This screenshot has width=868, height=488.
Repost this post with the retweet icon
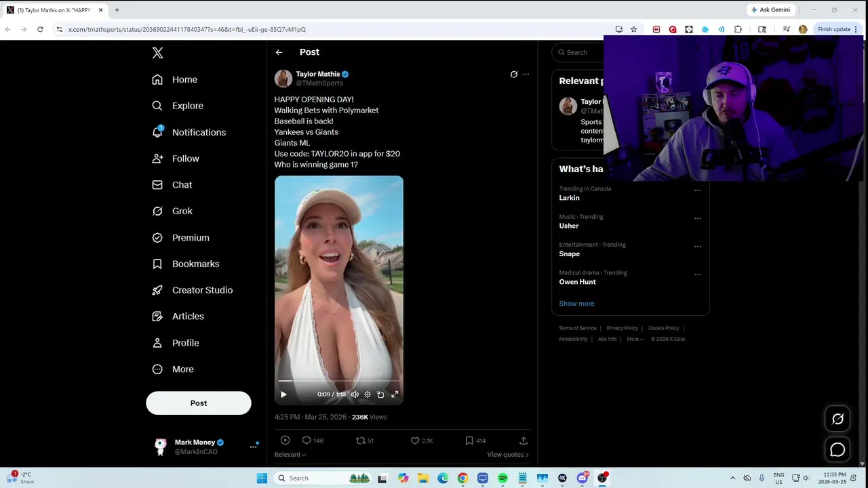(361, 441)
